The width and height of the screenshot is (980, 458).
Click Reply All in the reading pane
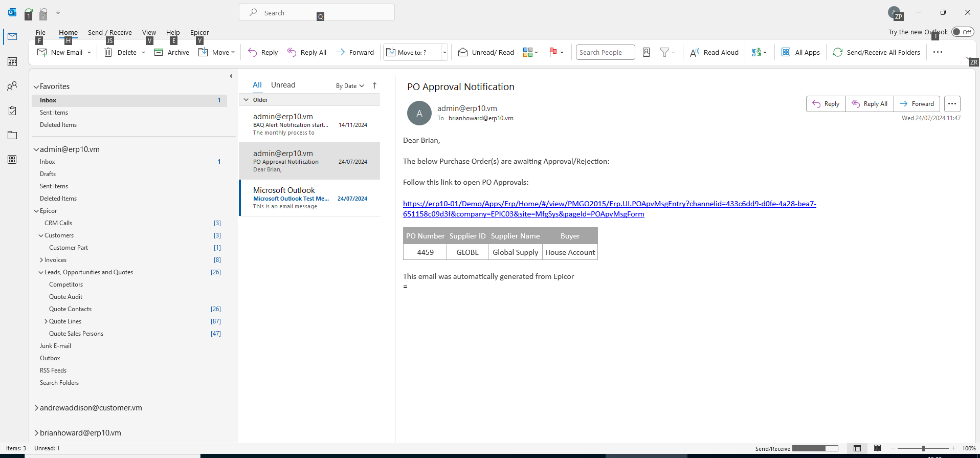(870, 104)
